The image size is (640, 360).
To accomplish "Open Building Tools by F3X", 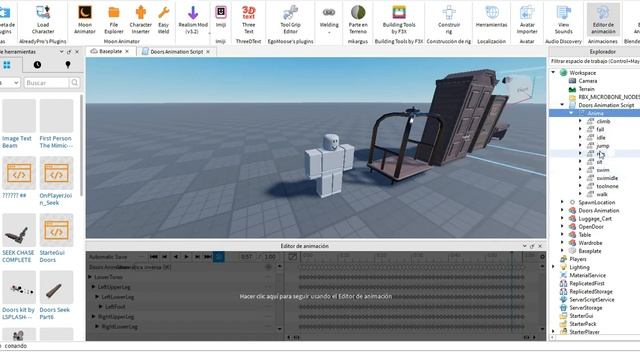I will [399, 19].
